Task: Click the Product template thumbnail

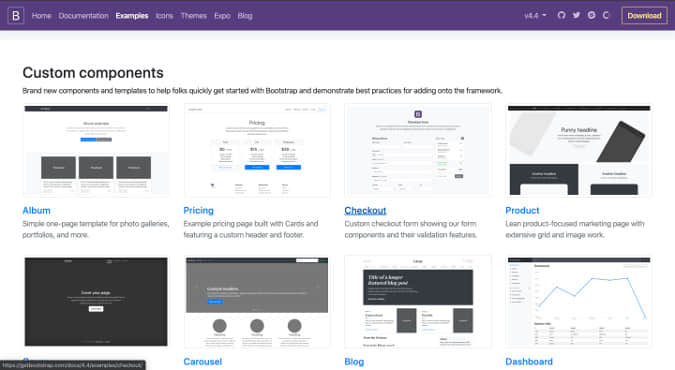Action: click(x=579, y=150)
